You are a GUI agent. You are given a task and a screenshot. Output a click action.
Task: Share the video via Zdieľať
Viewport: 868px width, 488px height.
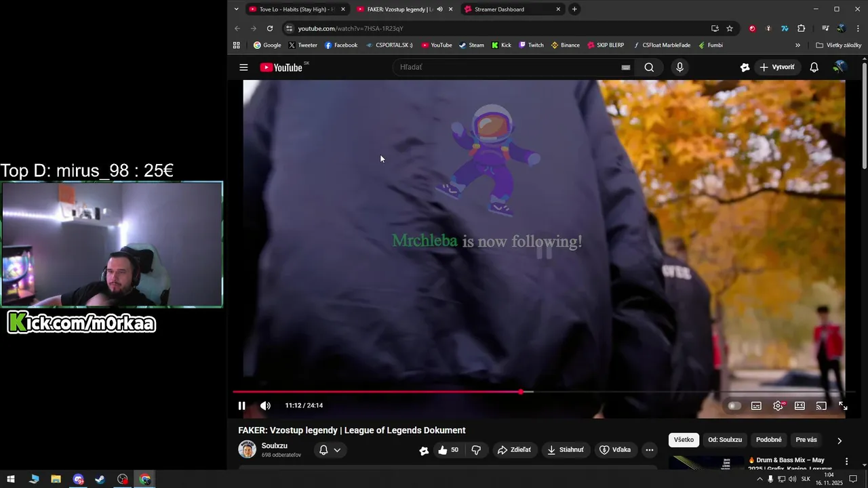[x=514, y=450]
